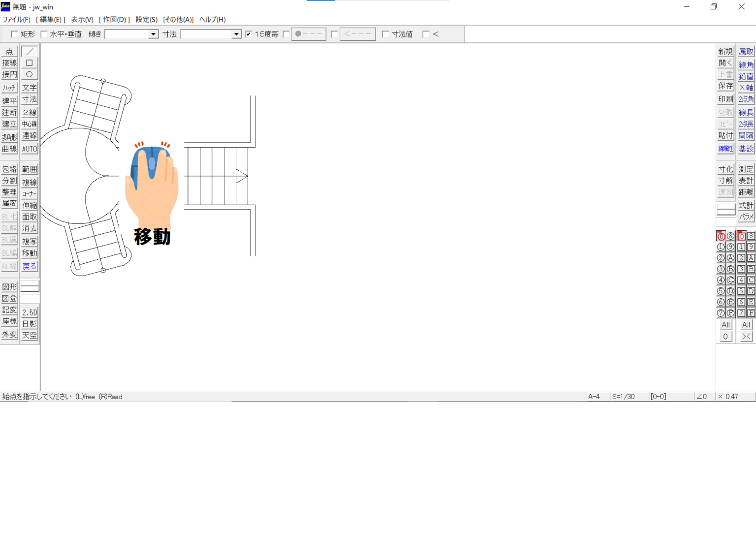The width and height of the screenshot is (756, 558).
Task: Click the 伸縮 stretch tool
Action: [x=30, y=205]
